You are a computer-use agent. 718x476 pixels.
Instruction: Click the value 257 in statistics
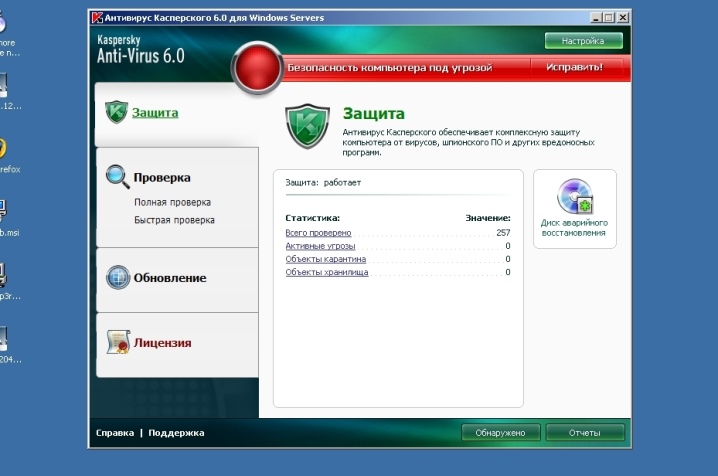tap(503, 233)
